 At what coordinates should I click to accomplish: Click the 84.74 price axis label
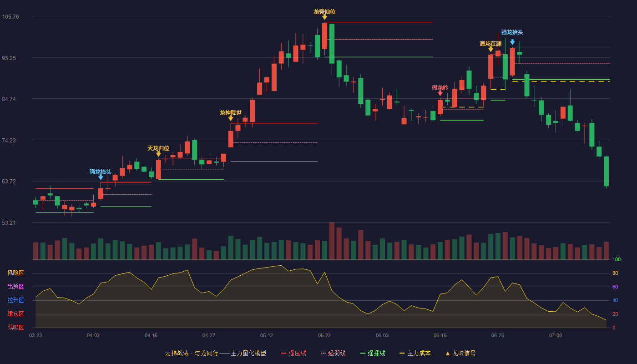[x=9, y=99]
